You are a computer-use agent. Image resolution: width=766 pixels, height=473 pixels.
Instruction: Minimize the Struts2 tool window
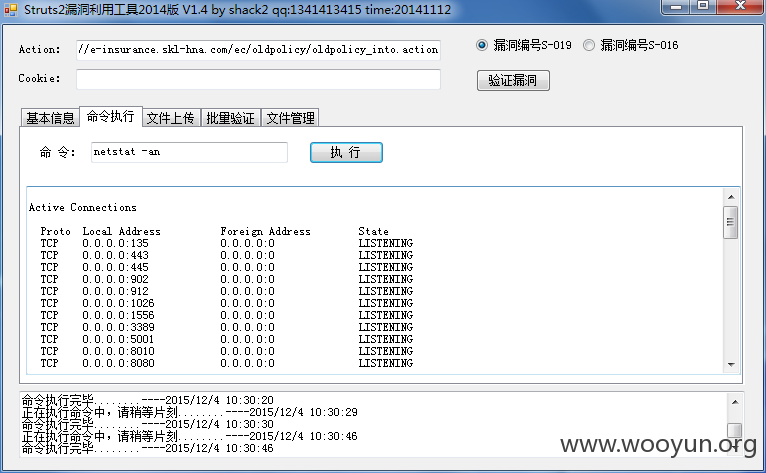pos(676,6)
